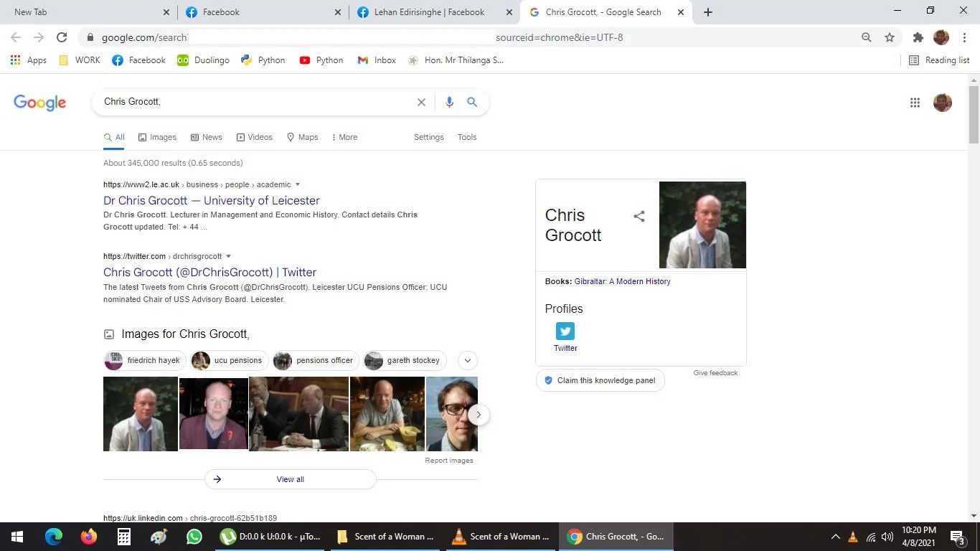The image size is (980, 551).
Task: Start voice search with microphone
Action: pos(449,102)
